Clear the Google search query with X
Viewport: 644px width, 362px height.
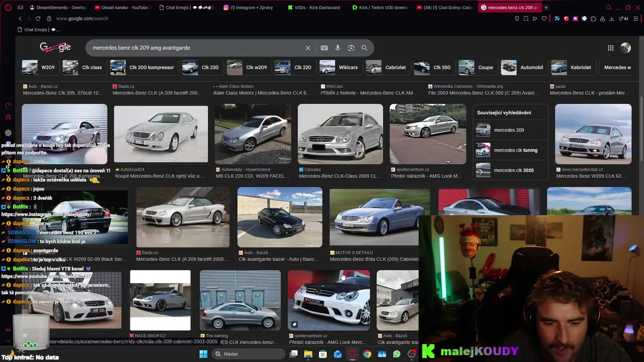click(x=308, y=48)
